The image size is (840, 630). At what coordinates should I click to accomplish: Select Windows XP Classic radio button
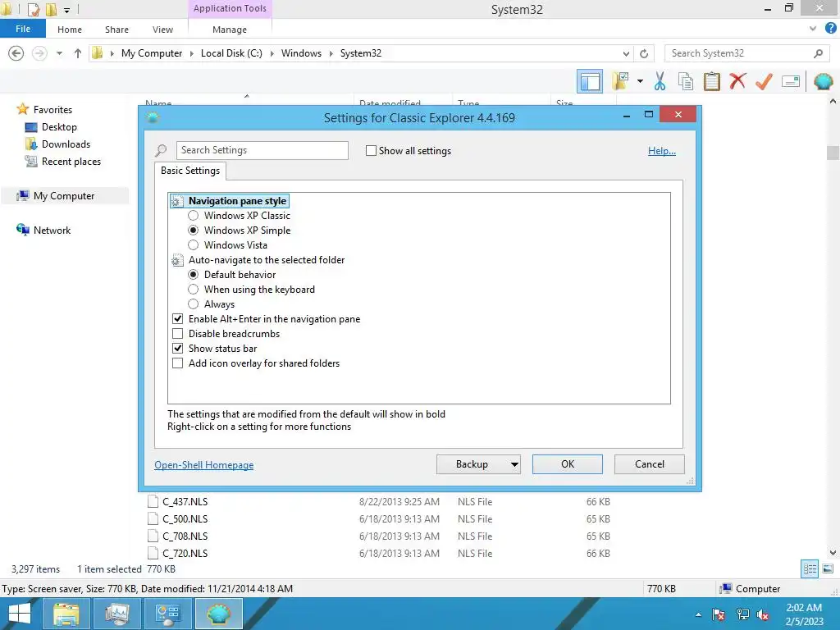tap(193, 216)
